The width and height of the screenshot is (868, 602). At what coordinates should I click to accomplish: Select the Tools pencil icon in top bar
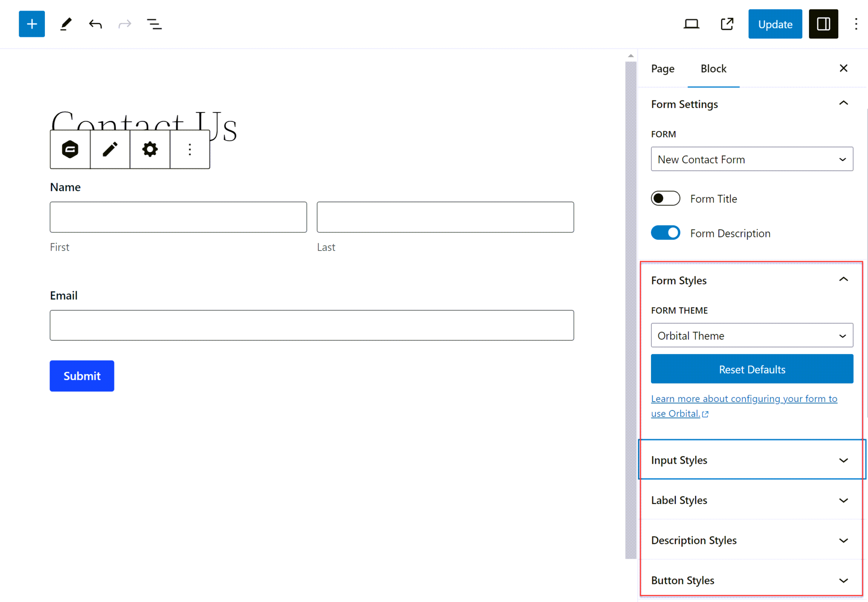pyautogui.click(x=66, y=24)
